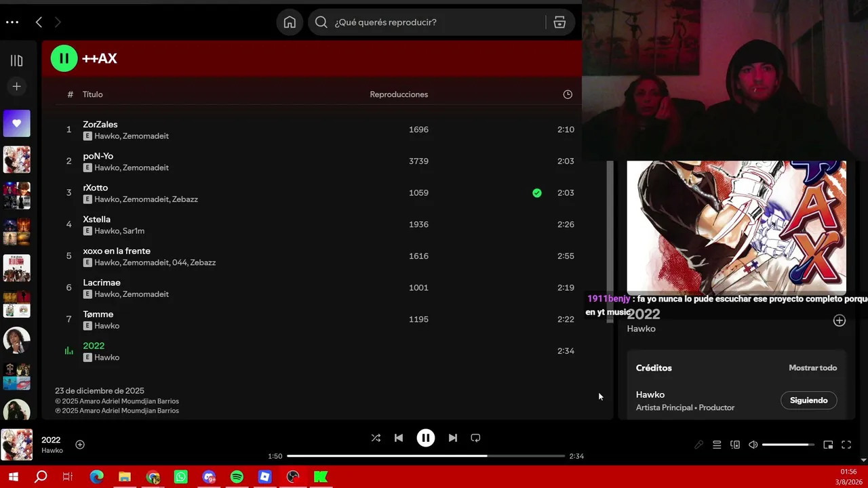
Task: Open the Spotify Home page
Action: click(290, 22)
